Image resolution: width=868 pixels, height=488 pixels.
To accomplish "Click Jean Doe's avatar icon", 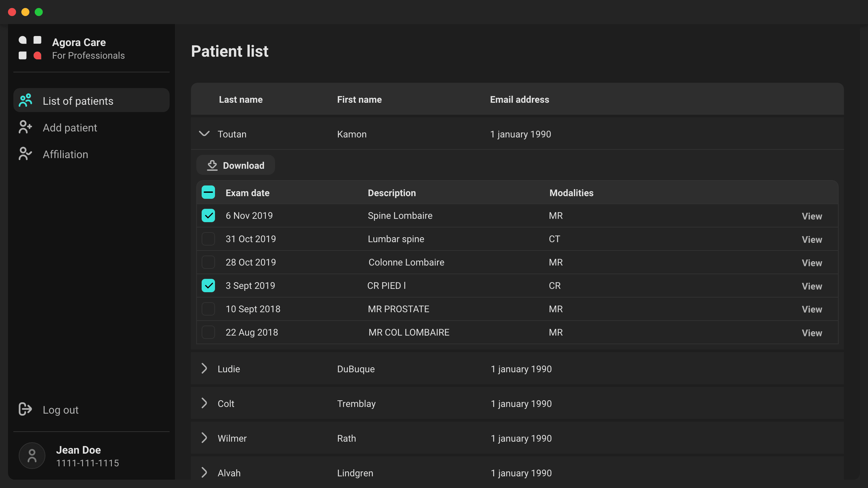I will [32, 455].
